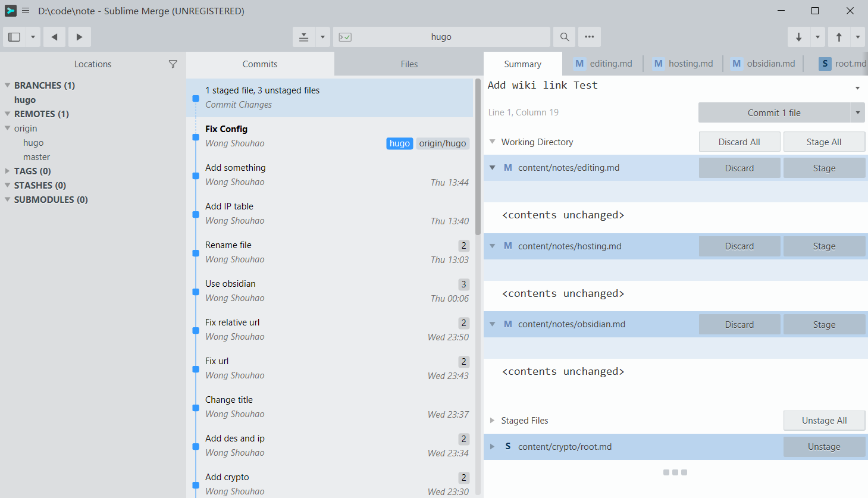
Task: Open the Commit 1 file dropdown arrow
Action: [x=857, y=112]
